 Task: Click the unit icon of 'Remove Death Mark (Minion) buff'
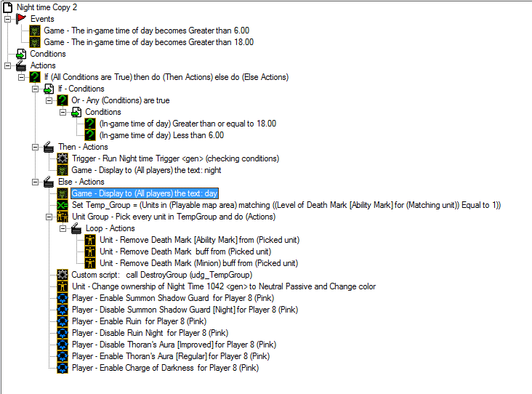pos(90,263)
